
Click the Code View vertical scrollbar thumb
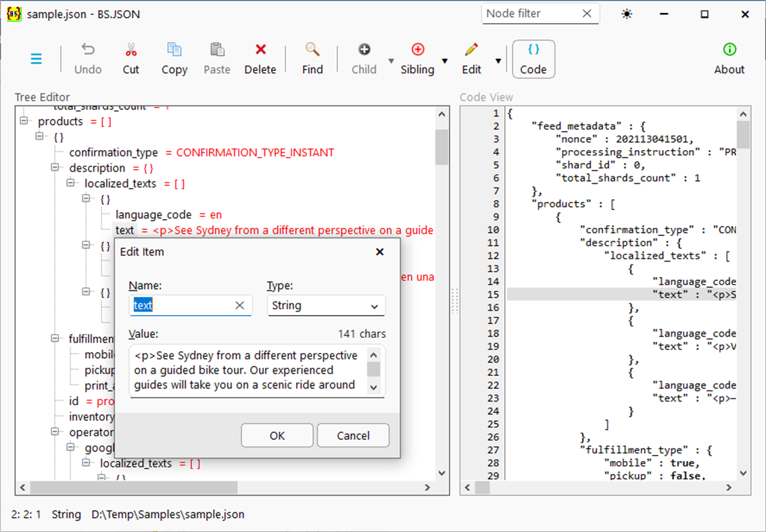click(743, 135)
